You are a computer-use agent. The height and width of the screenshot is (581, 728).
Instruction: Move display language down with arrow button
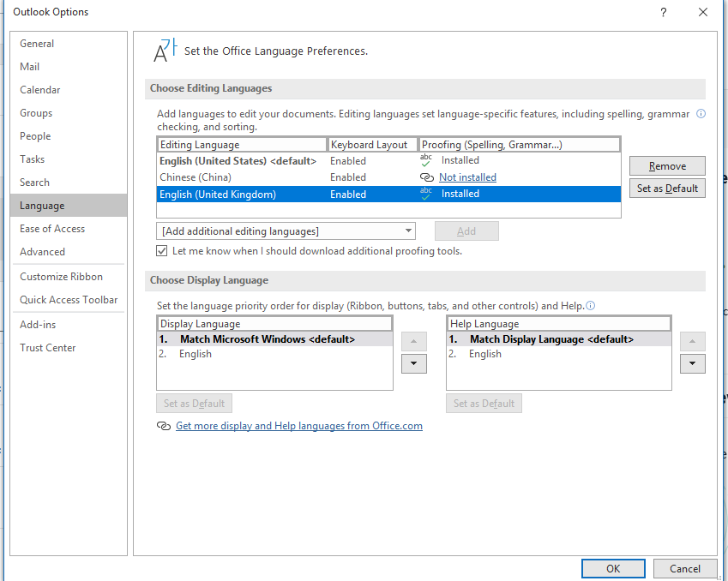[413, 364]
